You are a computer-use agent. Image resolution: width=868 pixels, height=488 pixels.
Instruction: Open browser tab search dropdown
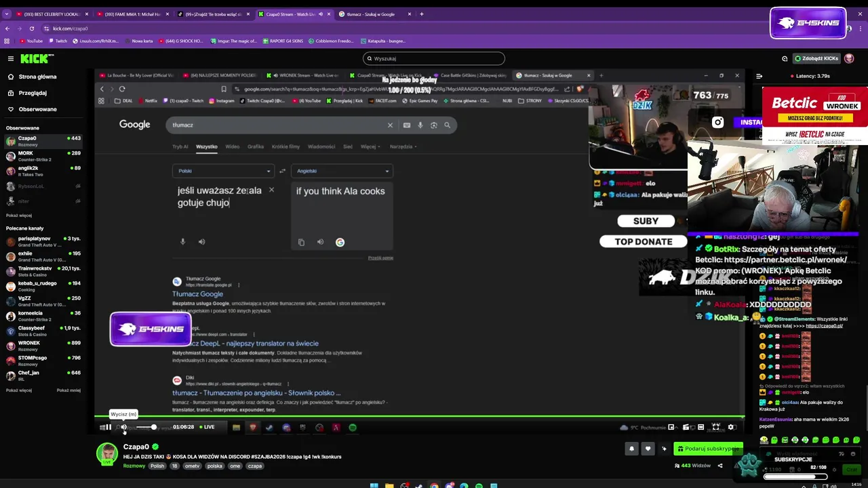click(7, 14)
